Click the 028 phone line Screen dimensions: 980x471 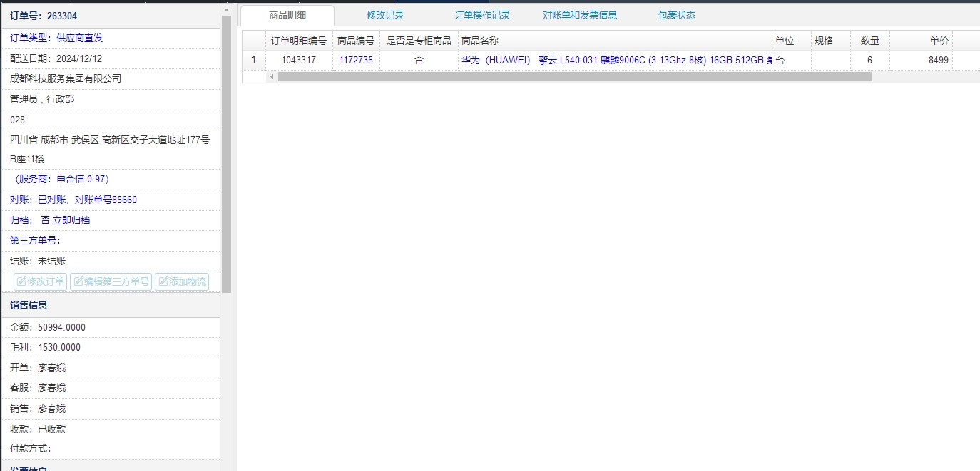click(18, 120)
